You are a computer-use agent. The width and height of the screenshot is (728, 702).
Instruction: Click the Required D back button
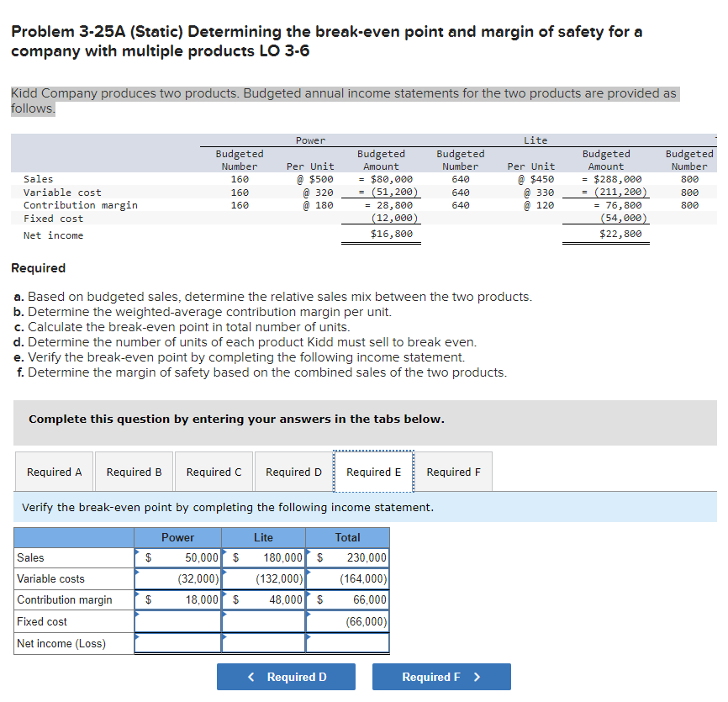[286, 677]
